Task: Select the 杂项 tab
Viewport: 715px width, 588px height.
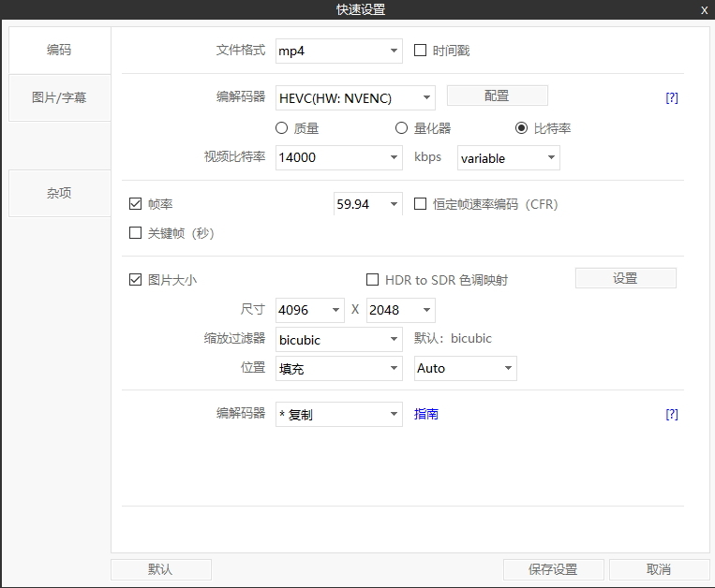Action: click(x=59, y=193)
